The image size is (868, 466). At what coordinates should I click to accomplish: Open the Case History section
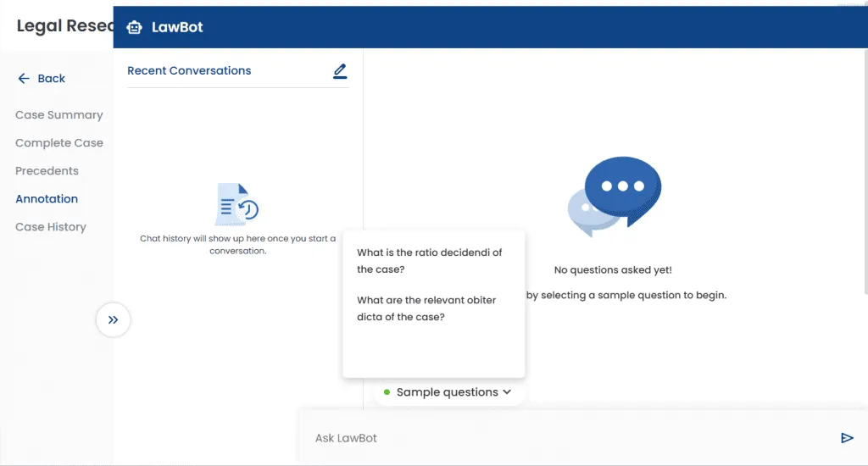point(51,227)
